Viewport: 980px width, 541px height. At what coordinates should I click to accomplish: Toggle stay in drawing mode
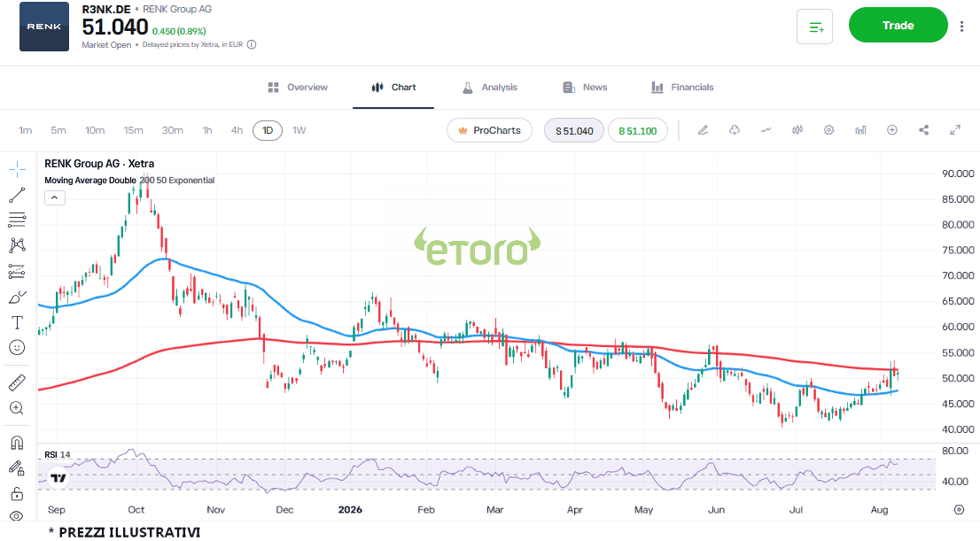pyautogui.click(x=17, y=468)
